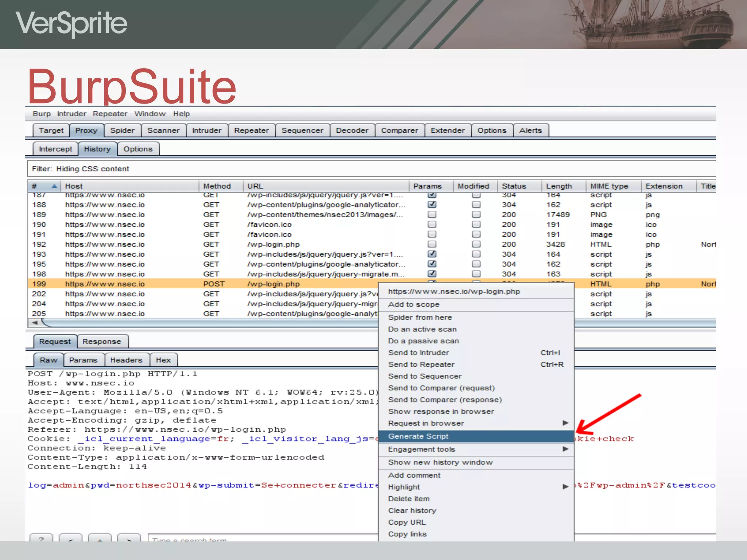Sort history by Status column
This screenshot has height=560, width=747.
519,186
